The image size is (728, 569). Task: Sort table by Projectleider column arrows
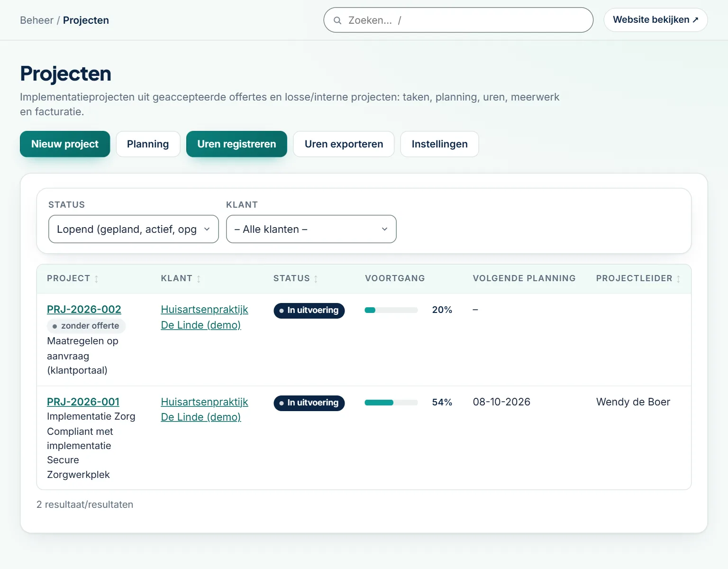[678, 279]
